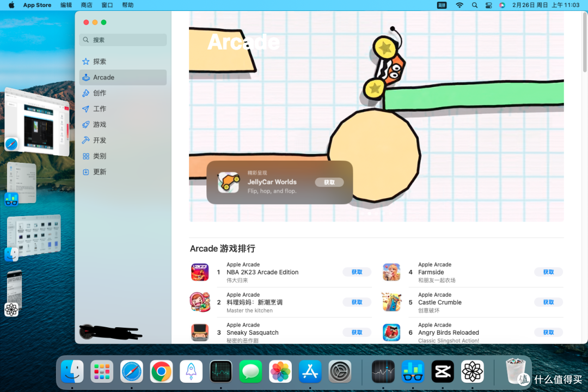Open the NBA 2K23 Arcade Edition icon

pyautogui.click(x=200, y=272)
